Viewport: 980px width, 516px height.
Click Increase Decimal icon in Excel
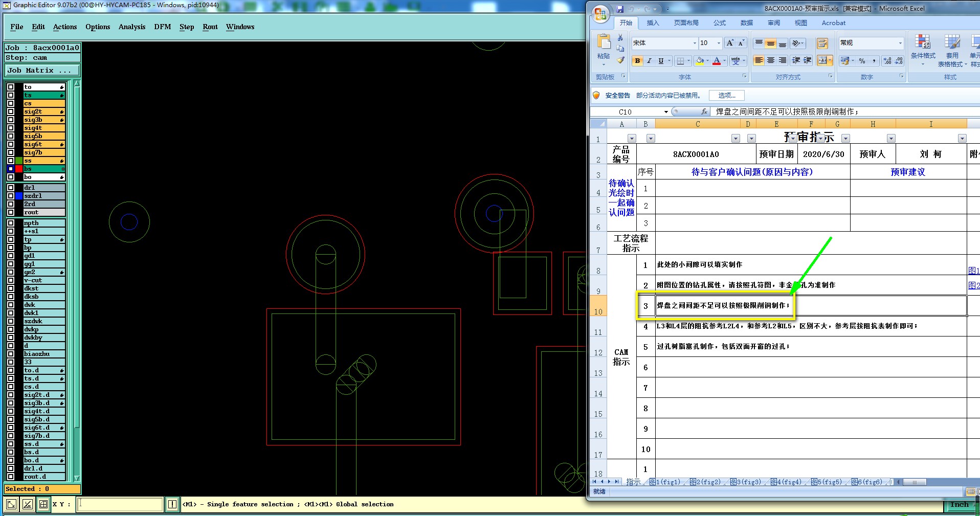tap(887, 61)
